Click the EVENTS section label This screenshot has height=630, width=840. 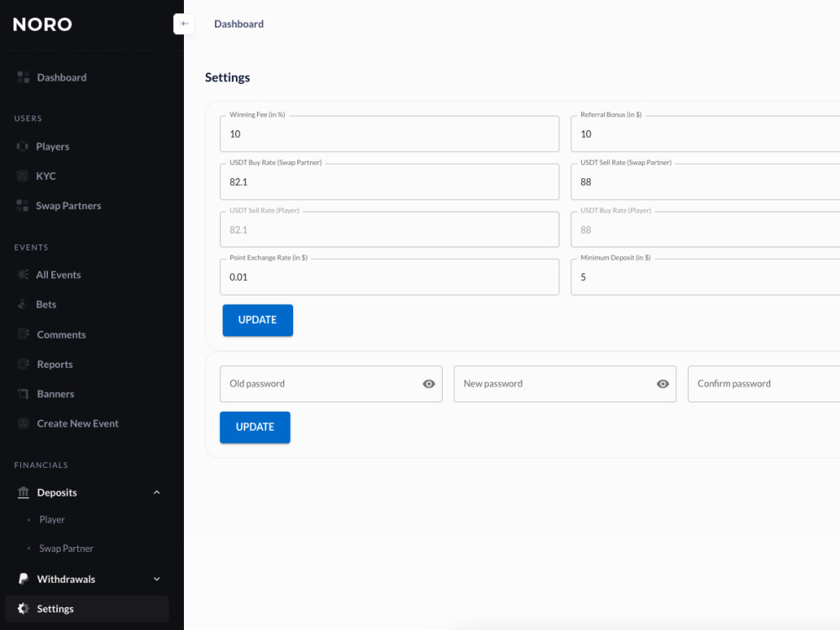click(x=31, y=248)
